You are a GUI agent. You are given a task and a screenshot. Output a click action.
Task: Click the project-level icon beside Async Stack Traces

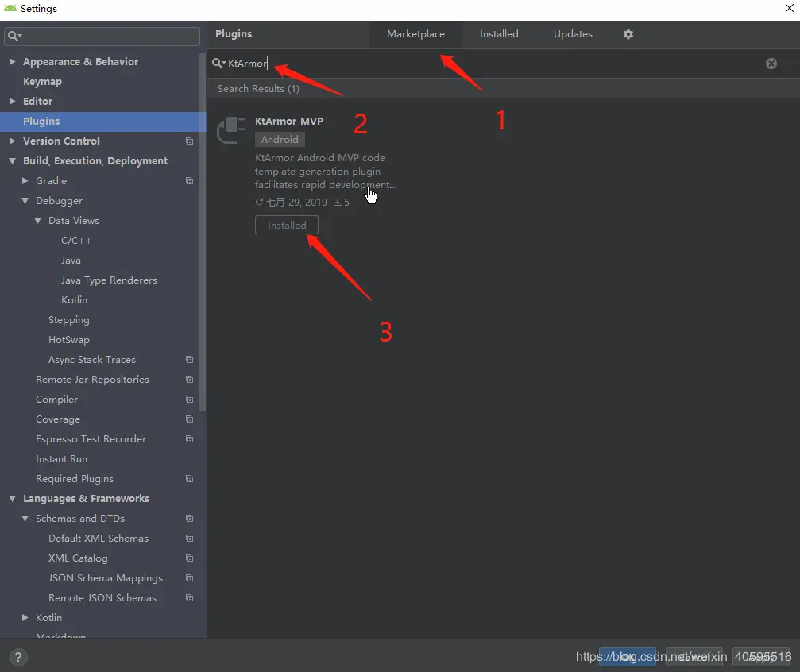click(189, 360)
